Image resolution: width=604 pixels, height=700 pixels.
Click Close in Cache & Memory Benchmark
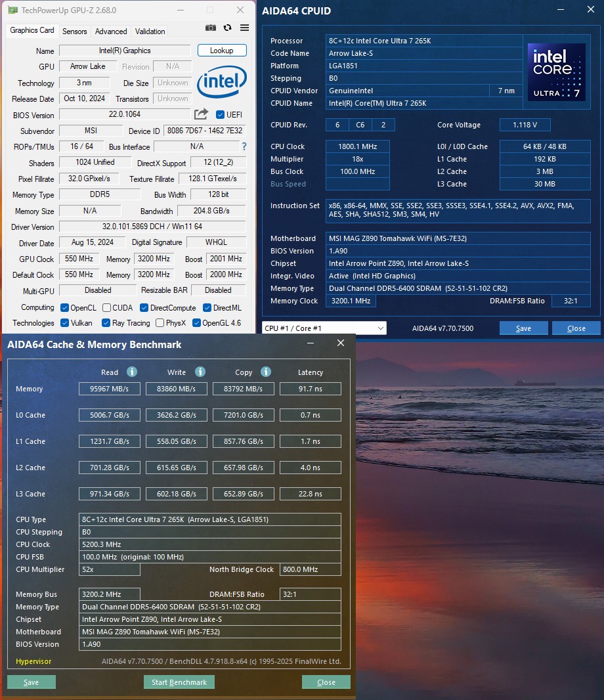tap(326, 682)
